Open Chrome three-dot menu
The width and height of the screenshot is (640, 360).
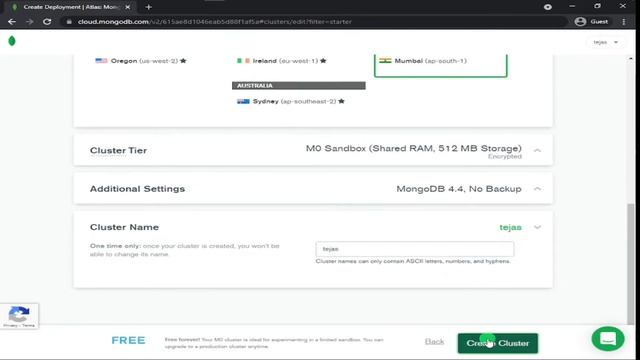624,22
